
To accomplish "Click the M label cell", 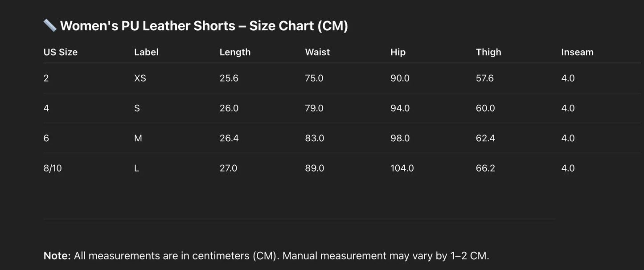I will coord(138,139).
